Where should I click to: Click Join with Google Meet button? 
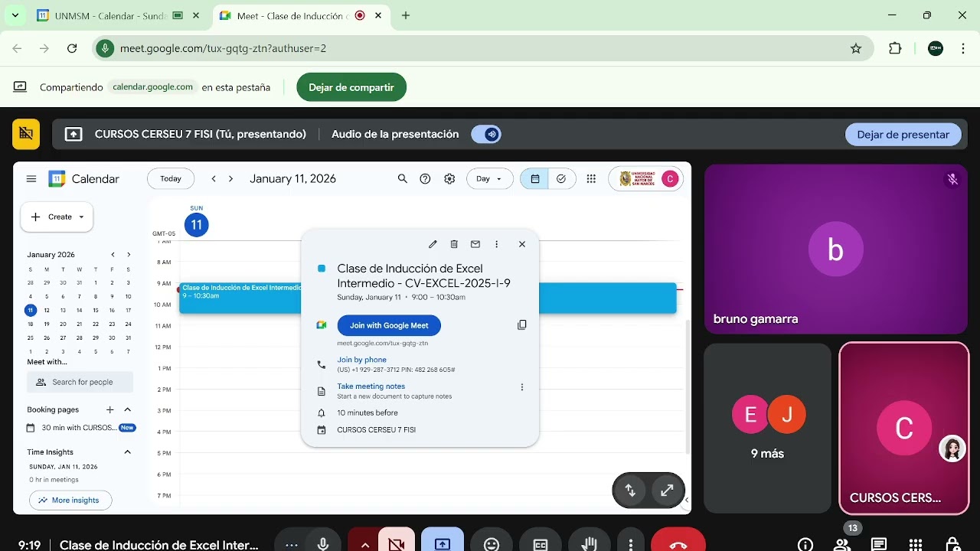tap(389, 325)
